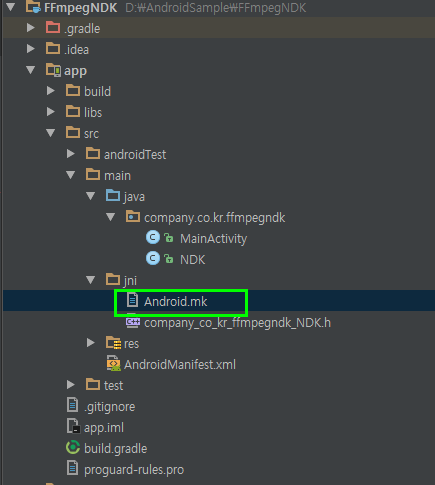
Task: Click the app module folder icon
Action: 53,70
